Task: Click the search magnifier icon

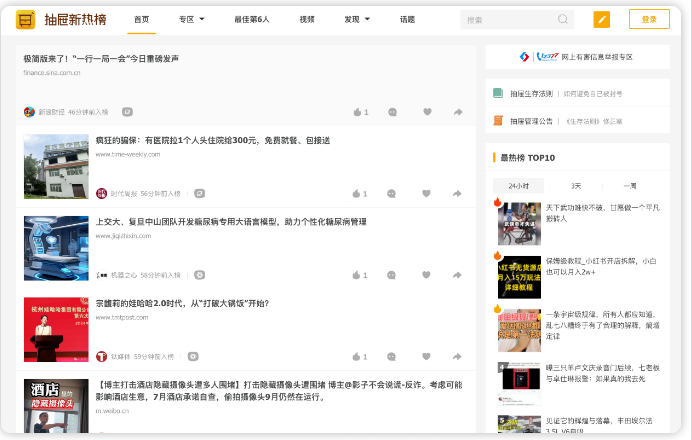Action: (x=563, y=19)
